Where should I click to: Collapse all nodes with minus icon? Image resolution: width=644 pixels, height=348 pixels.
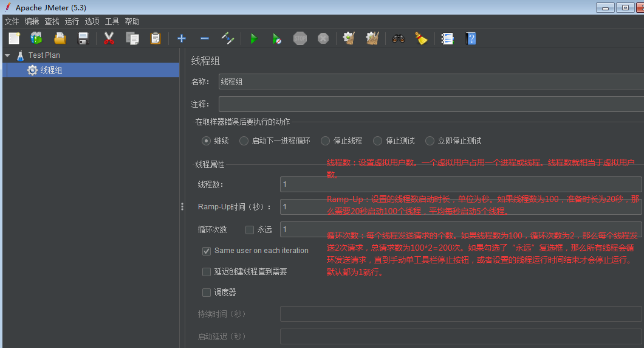coord(205,39)
